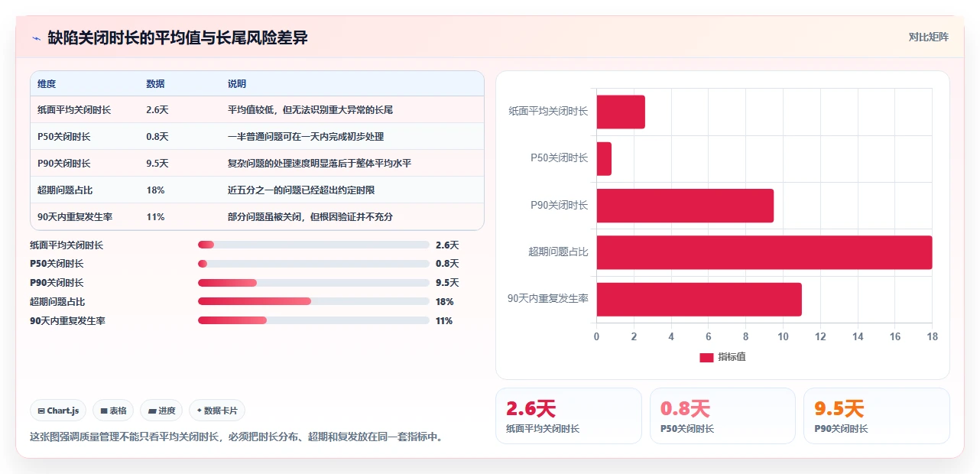Select the 数据卡片 tag chip
The width and height of the screenshot is (980, 474).
click(x=217, y=411)
